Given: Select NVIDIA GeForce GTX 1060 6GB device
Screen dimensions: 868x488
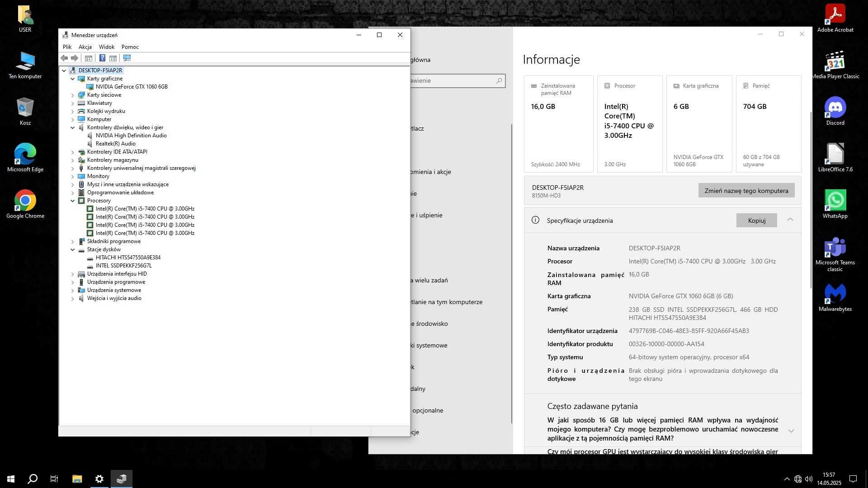Looking at the screenshot, I should [132, 87].
